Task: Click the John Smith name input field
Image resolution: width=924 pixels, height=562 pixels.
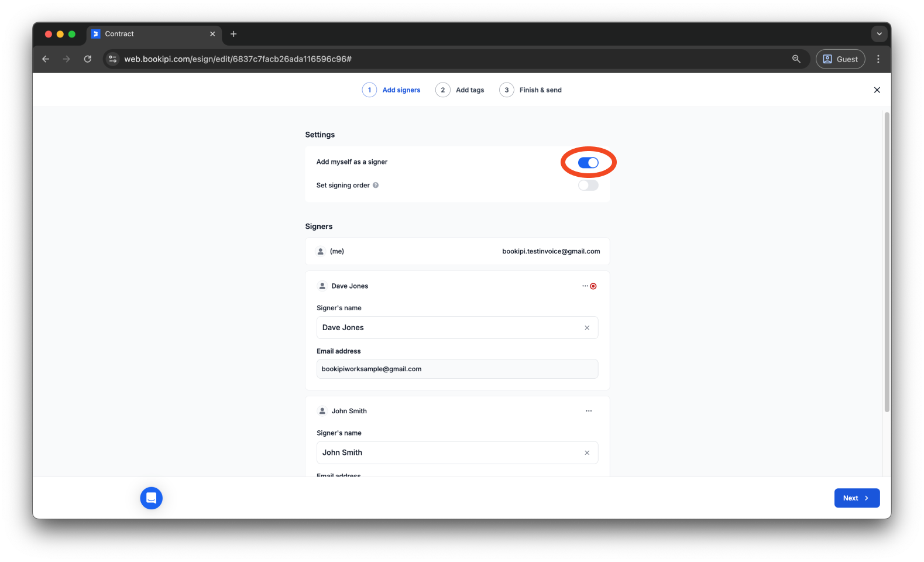Action: 457,453
